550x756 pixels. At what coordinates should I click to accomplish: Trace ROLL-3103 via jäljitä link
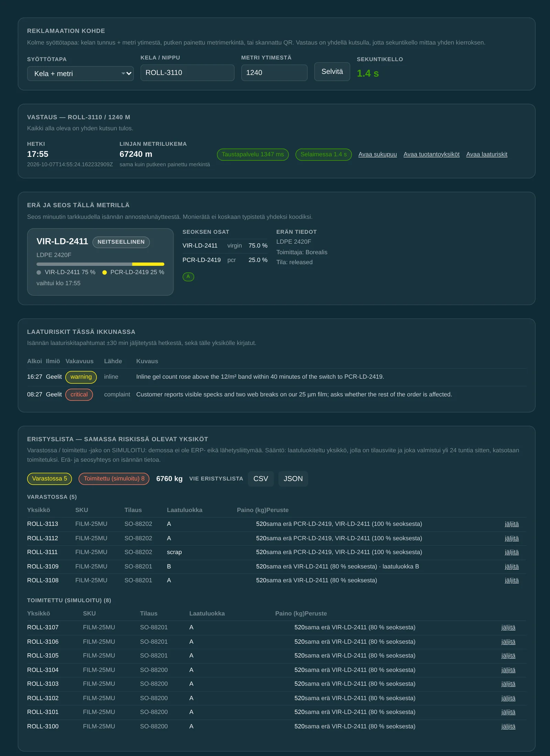[508, 684]
